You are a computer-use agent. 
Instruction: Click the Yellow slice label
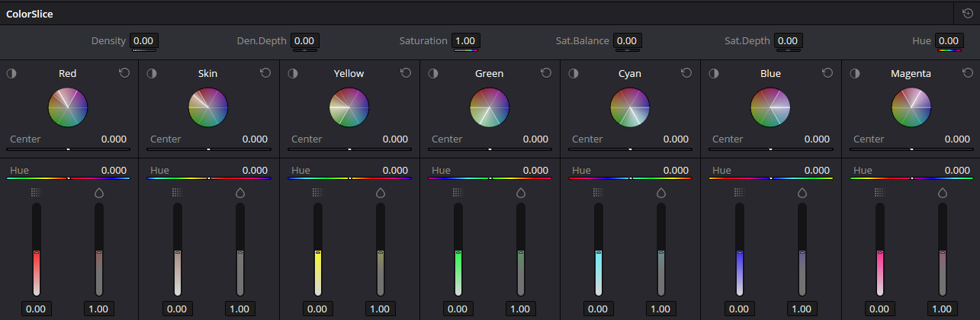click(x=349, y=73)
